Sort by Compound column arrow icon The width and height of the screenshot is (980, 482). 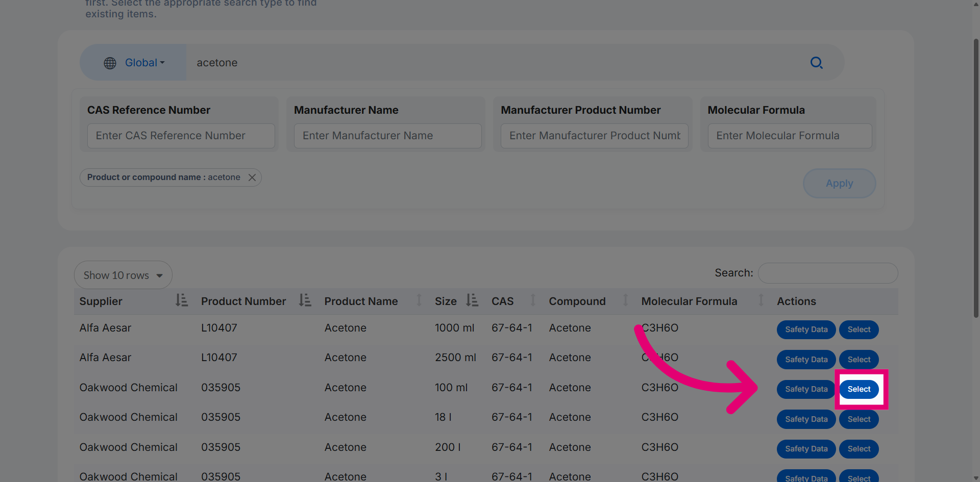[x=625, y=300]
